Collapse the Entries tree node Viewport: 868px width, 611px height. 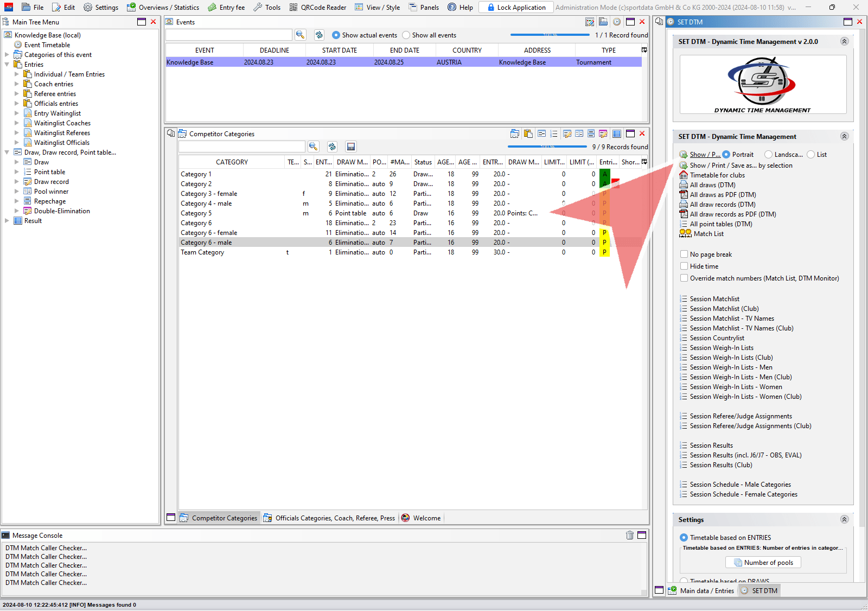[7, 65]
